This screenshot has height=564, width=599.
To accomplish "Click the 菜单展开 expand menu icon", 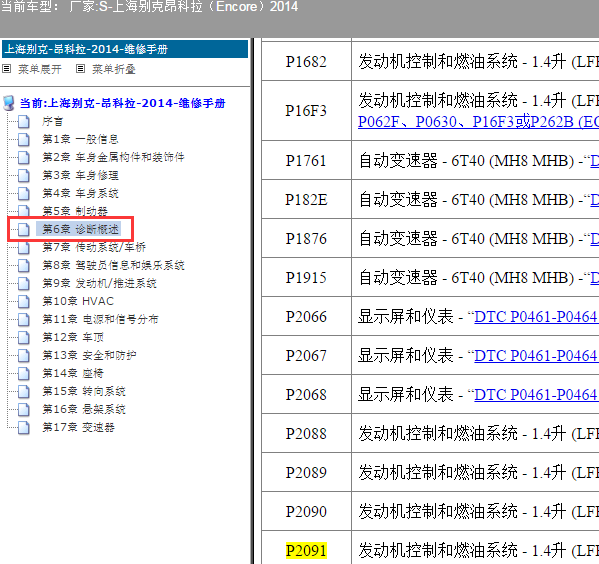I will [x=6, y=69].
